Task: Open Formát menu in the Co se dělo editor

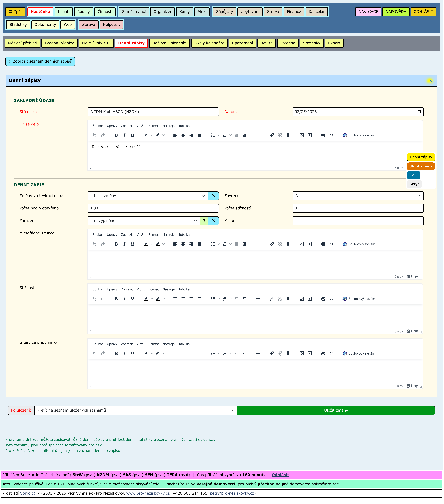Action: tap(154, 126)
